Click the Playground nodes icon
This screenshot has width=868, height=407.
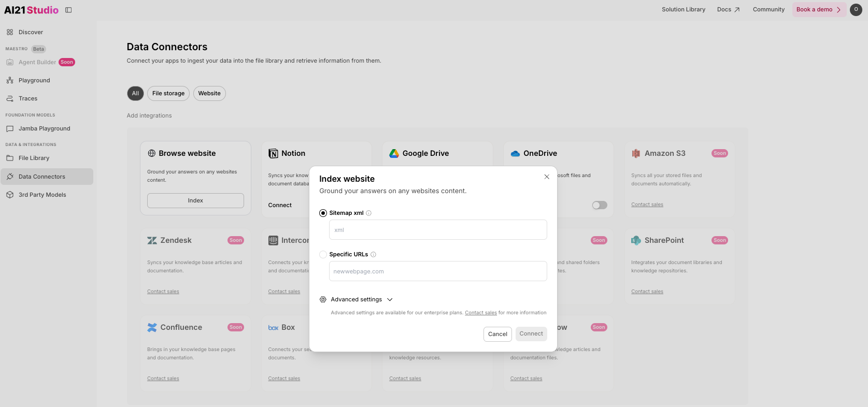[10, 80]
